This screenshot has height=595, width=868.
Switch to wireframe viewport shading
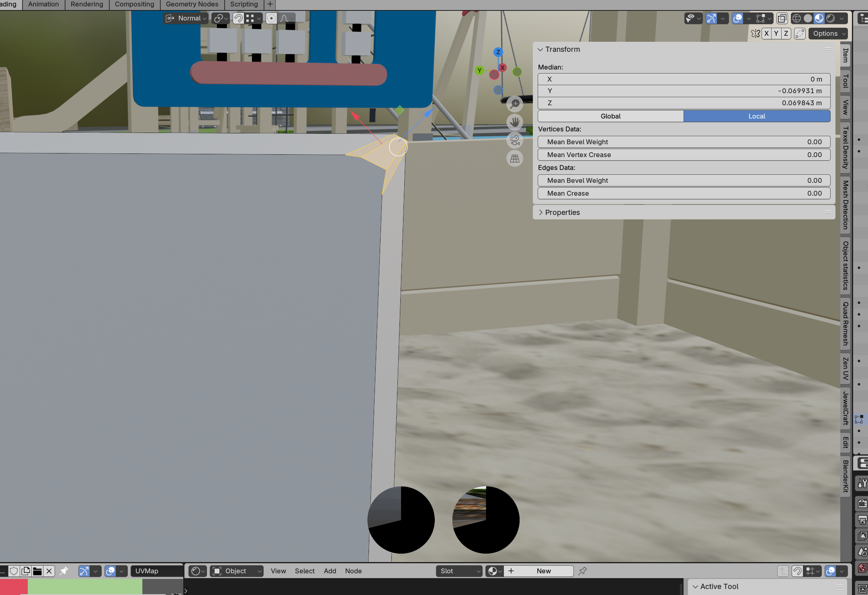click(796, 18)
